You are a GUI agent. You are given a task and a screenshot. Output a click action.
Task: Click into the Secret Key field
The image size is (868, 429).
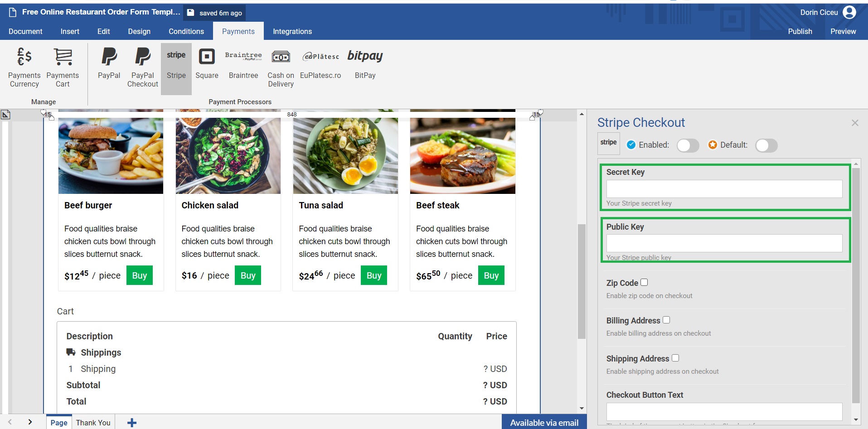click(x=724, y=189)
